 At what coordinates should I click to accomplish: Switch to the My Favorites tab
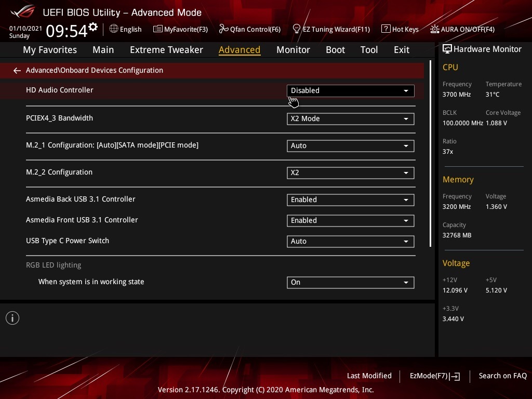pyautogui.click(x=50, y=50)
